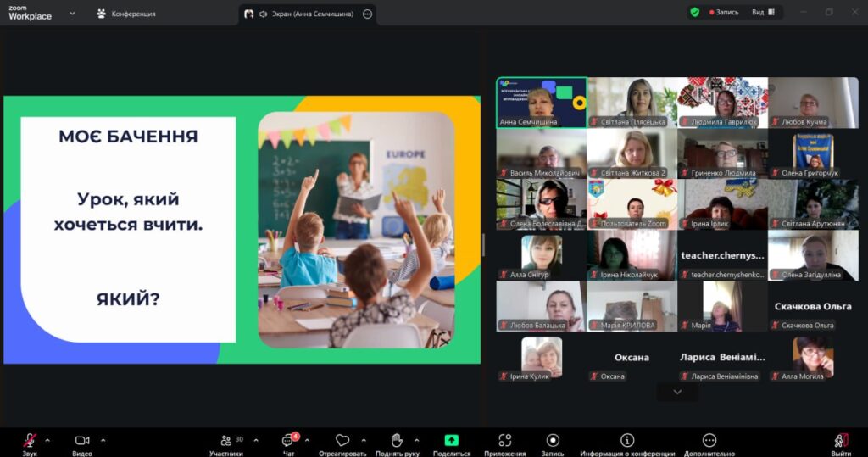Click the green encryption shield icon
Screen dimensions: 868x457
coord(695,13)
